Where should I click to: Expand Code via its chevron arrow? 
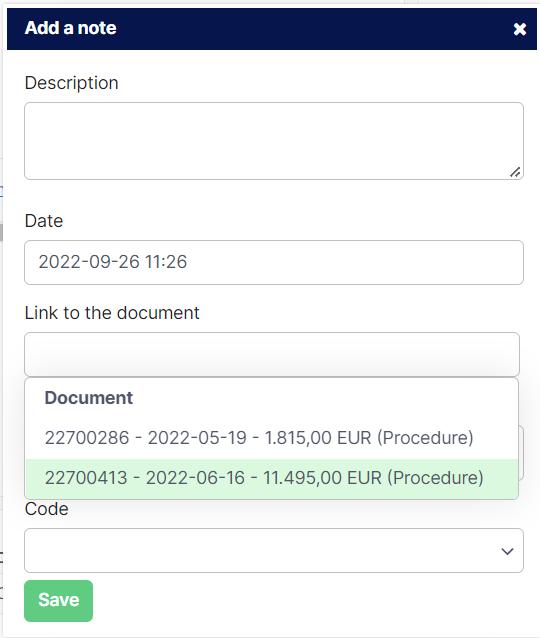click(x=507, y=551)
